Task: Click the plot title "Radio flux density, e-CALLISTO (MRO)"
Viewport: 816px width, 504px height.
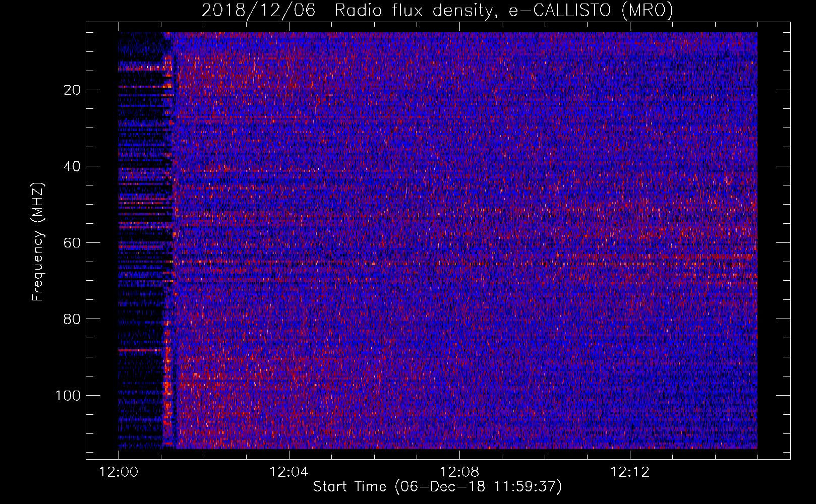Action: click(503, 10)
